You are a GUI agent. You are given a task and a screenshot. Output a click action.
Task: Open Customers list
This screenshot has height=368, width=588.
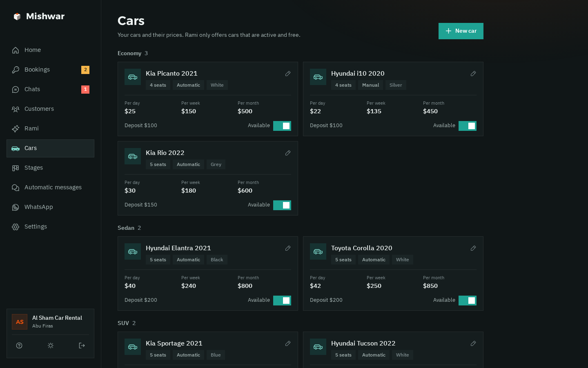pos(50,109)
